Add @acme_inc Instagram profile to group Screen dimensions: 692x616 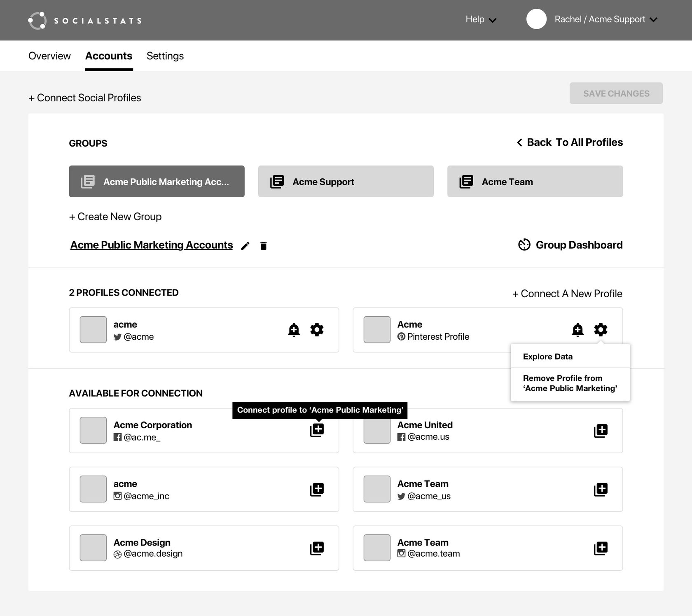coord(317,490)
